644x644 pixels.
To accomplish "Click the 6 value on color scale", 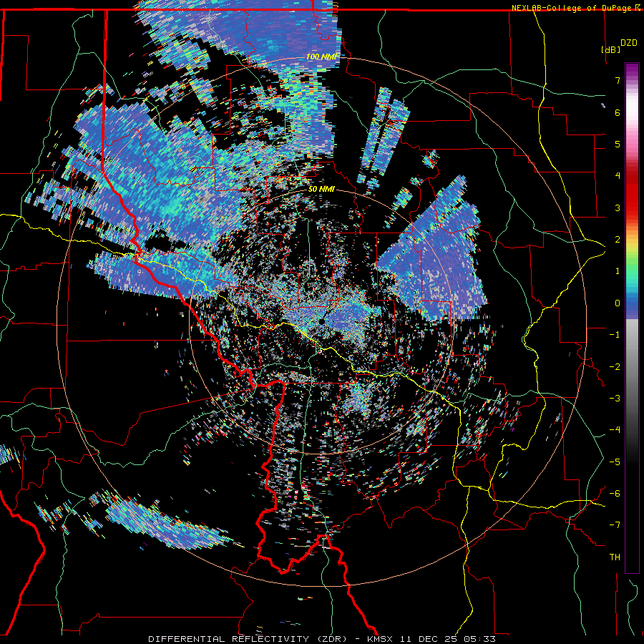I will point(618,112).
